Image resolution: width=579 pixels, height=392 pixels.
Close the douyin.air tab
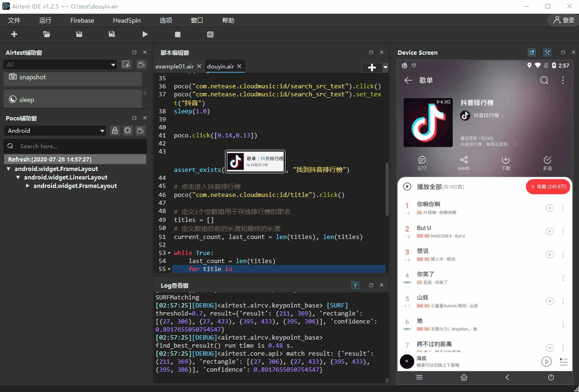[x=239, y=67]
